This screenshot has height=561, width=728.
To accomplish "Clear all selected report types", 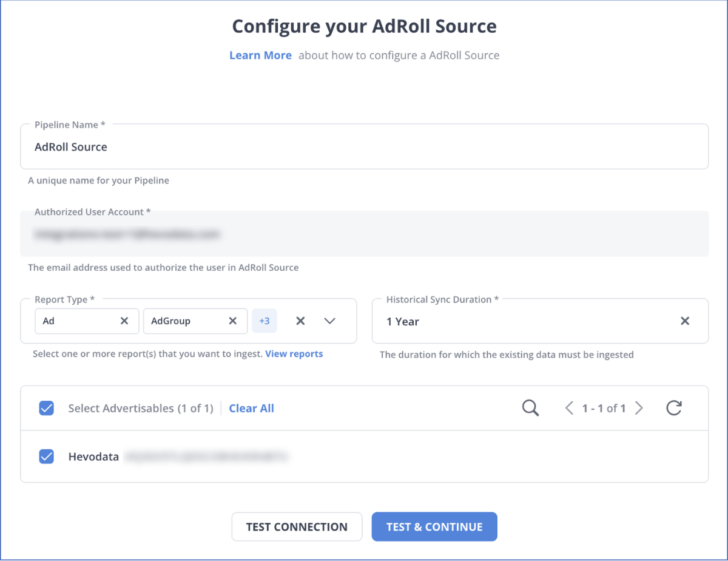I will (x=300, y=321).
